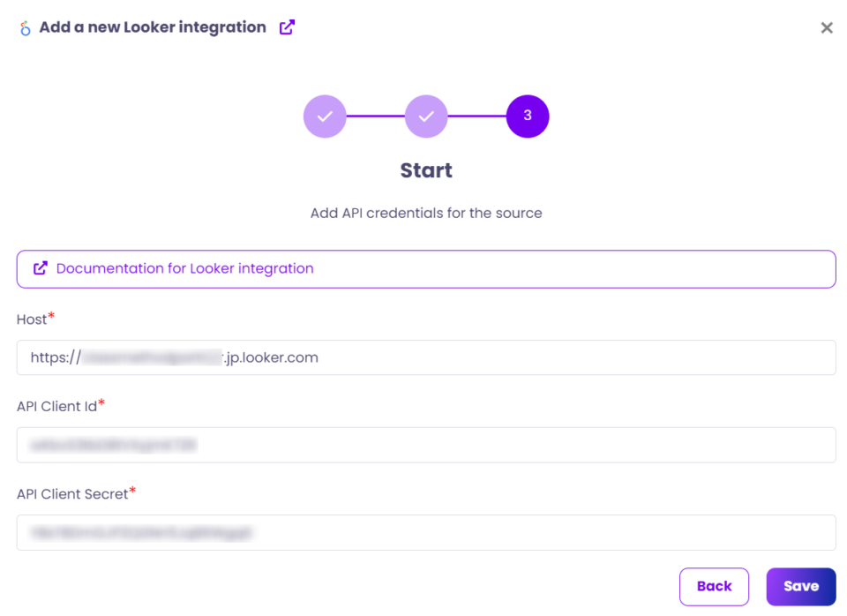
Task: Select the API Client Id field
Action: pyautogui.click(x=426, y=445)
